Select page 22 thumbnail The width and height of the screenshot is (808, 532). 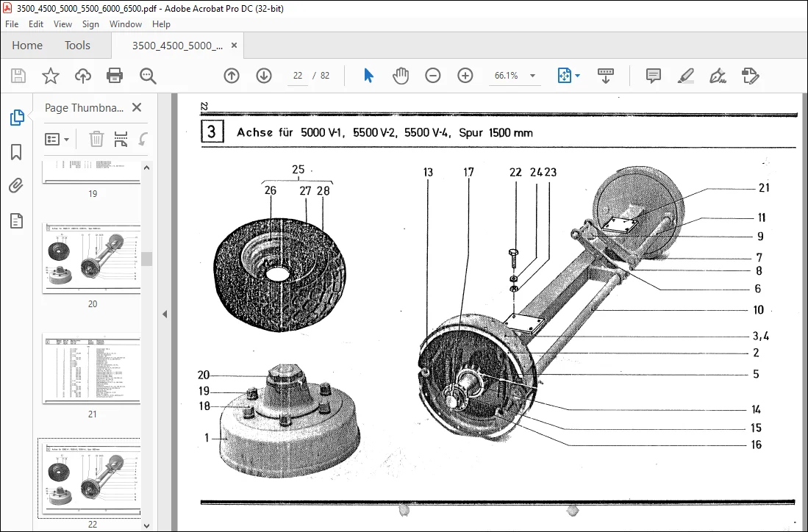[90, 479]
